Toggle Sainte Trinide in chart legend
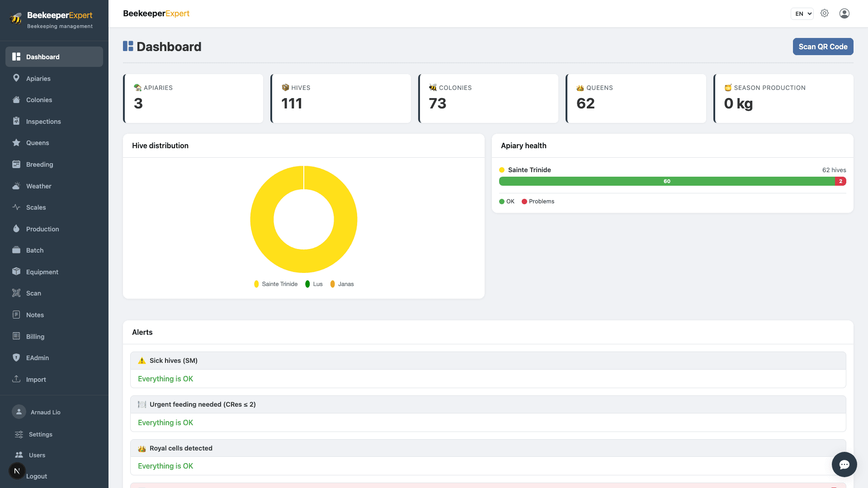 coord(276,284)
